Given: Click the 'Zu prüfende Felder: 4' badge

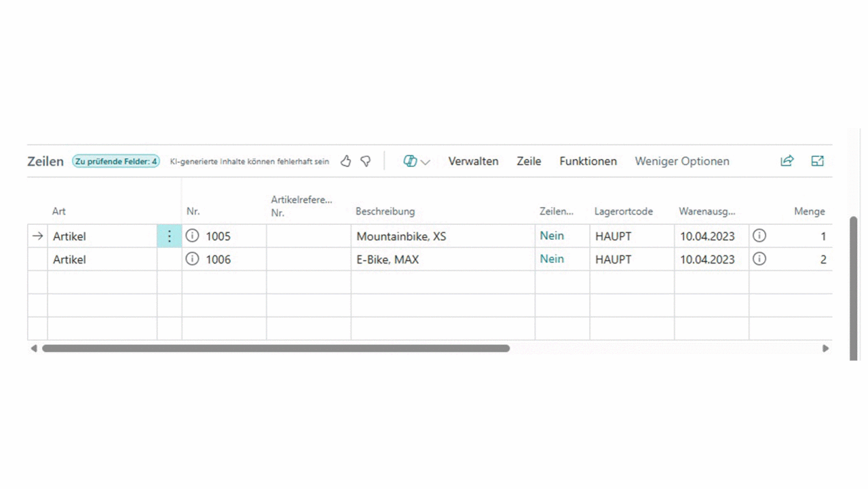Looking at the screenshot, I should click(116, 162).
